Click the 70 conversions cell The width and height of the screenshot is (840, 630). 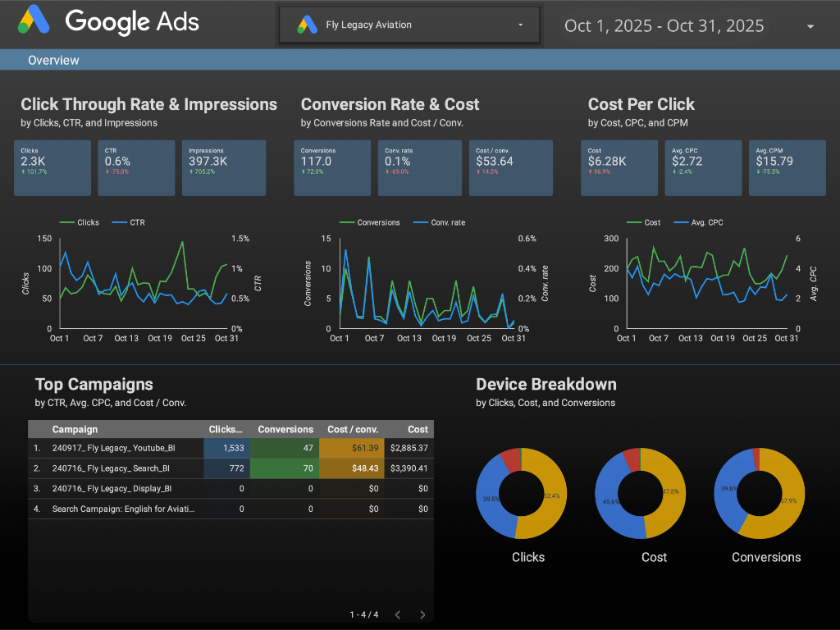coord(285,468)
